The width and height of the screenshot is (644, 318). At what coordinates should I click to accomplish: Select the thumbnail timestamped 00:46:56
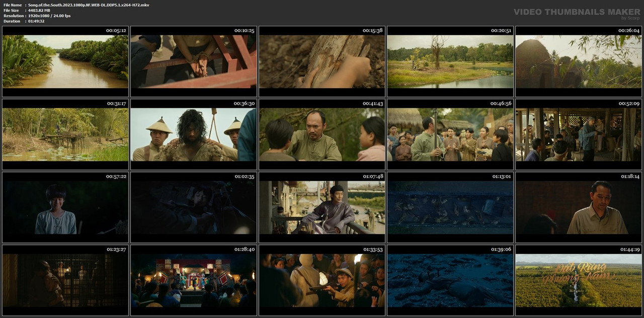450,134
